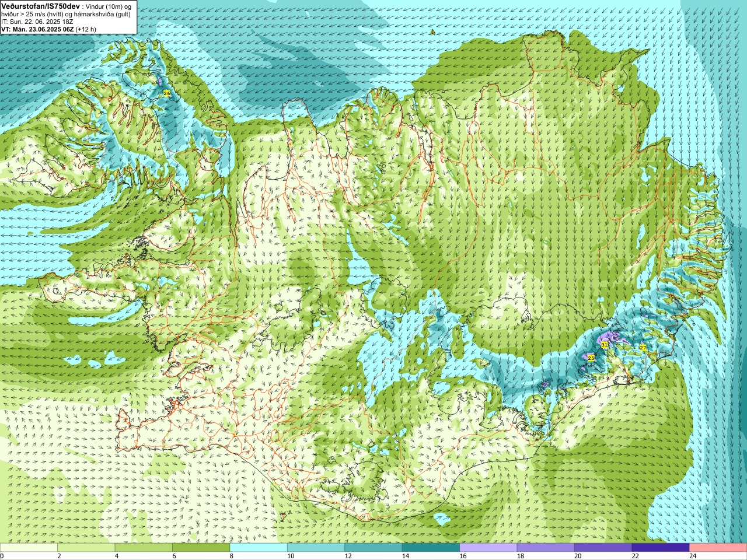Click the yellow gust label 27
Viewport: 747px width, 560px height.
(643, 347)
